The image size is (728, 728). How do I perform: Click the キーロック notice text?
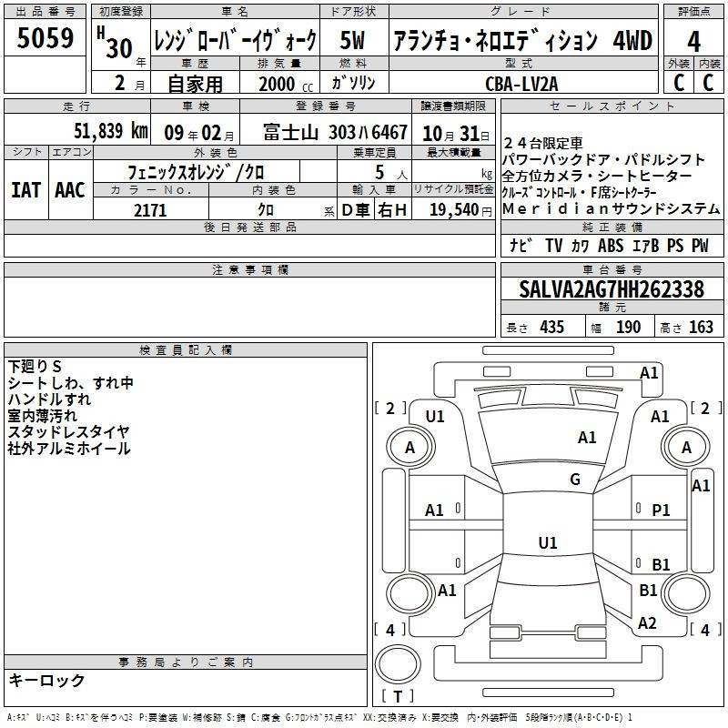click(x=46, y=681)
